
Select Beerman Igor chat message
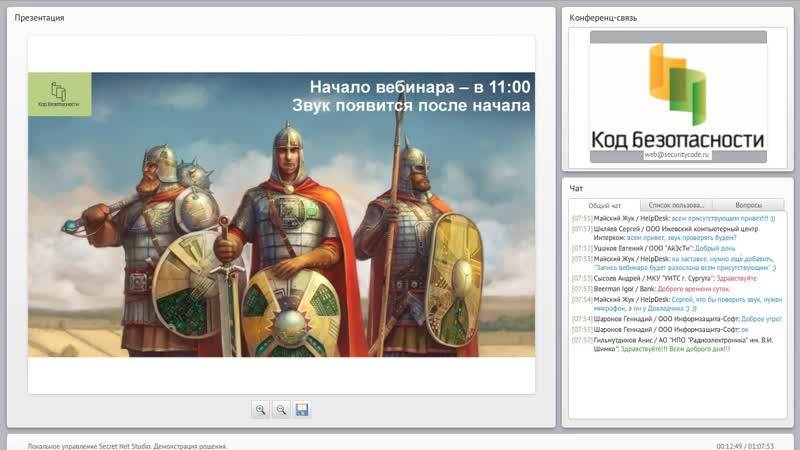pyautogui.click(x=651, y=289)
